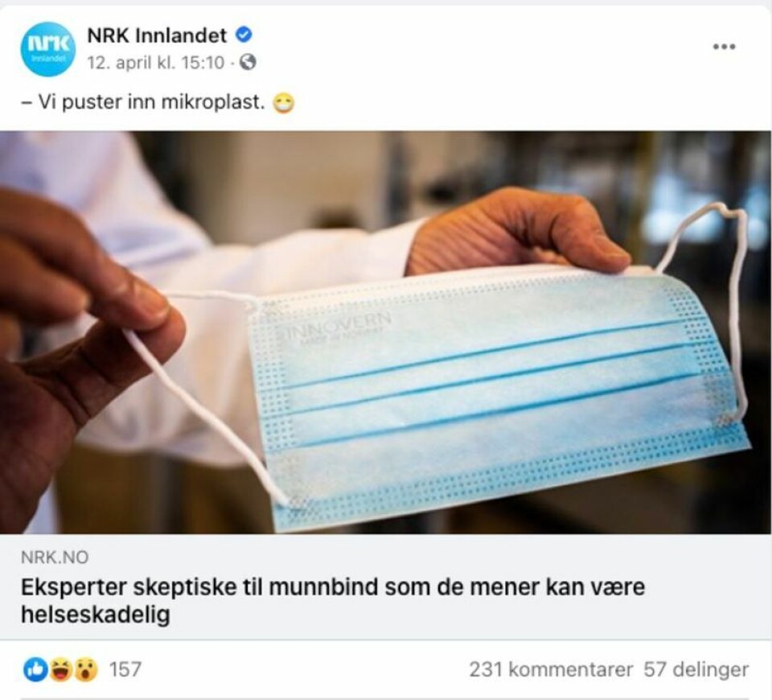Click the NRK.NO source domain label
The height and width of the screenshot is (700, 772).
click(55, 557)
